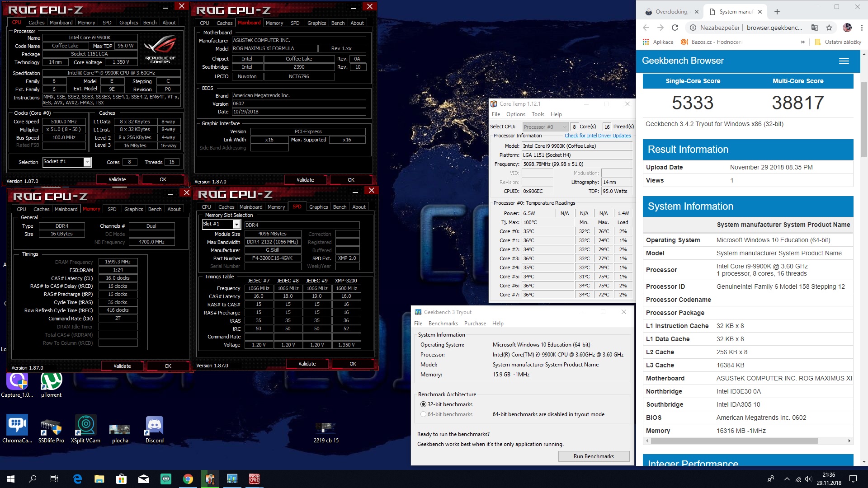Open the taskbar volume icon
This screenshot has width=868, height=488.
(808, 479)
